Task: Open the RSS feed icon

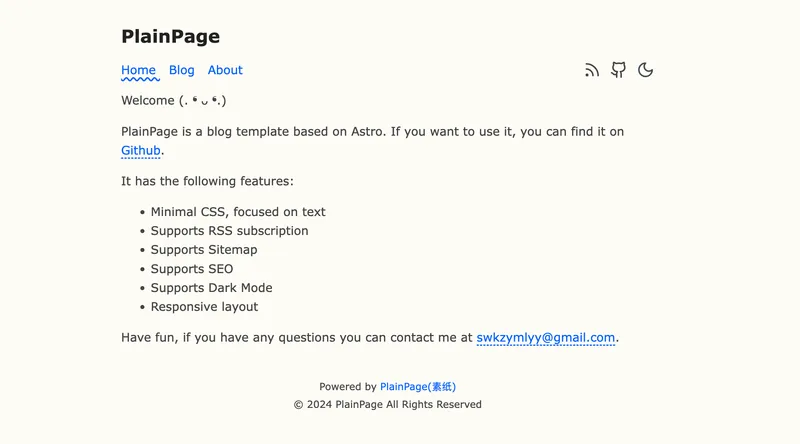Action: click(x=592, y=70)
